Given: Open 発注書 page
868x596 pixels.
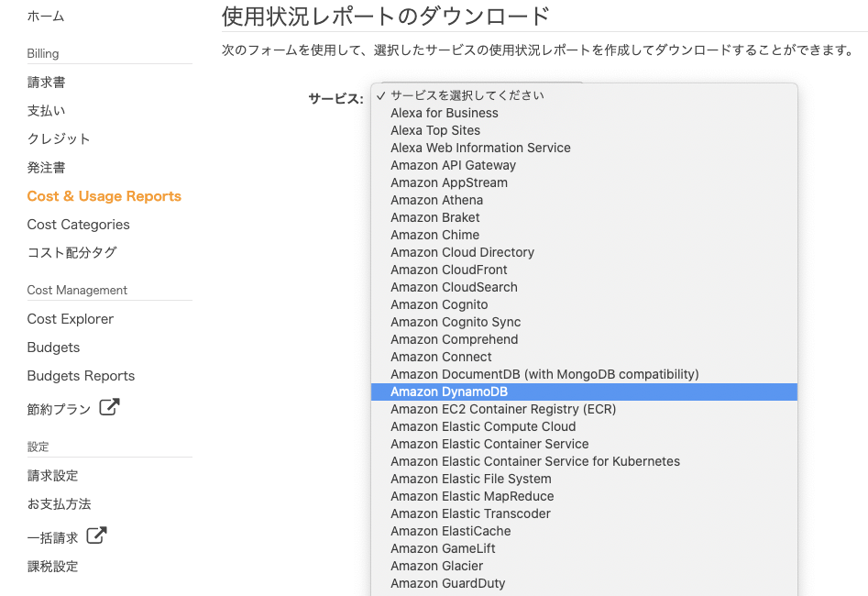Looking at the screenshot, I should (47, 167).
